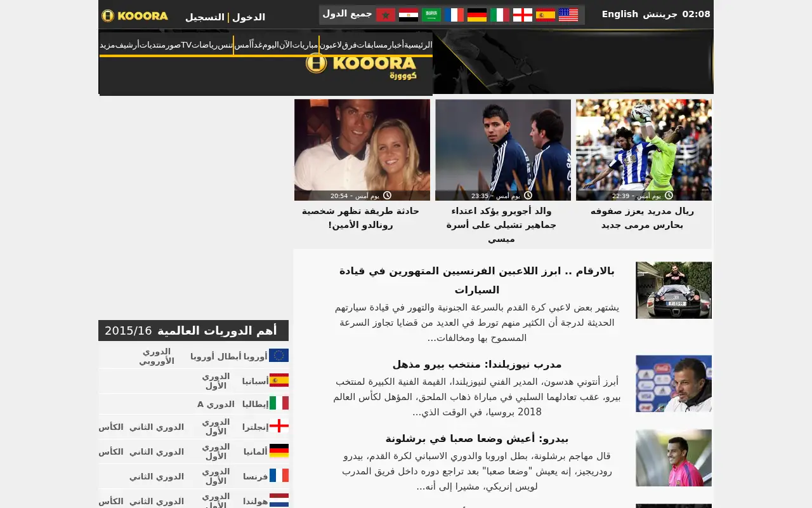
Task: Open the goalkeeper save photo thumbnail
Action: click(644, 150)
